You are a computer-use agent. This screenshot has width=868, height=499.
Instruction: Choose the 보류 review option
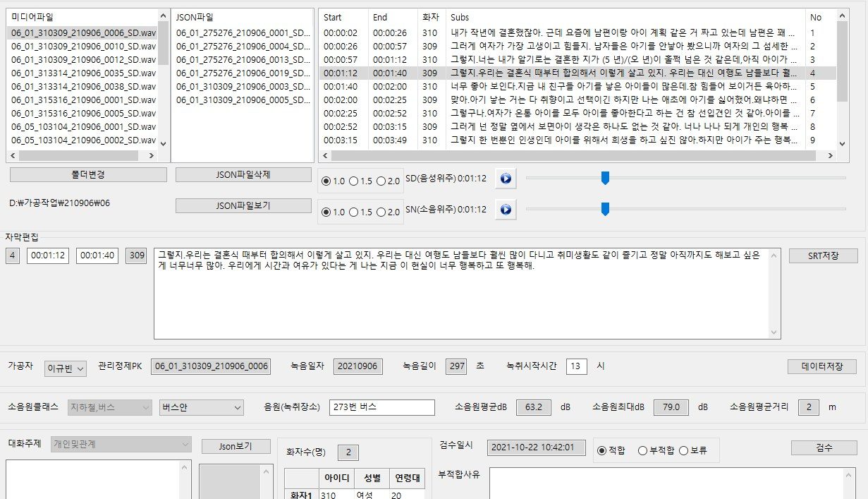pyautogui.click(x=692, y=450)
